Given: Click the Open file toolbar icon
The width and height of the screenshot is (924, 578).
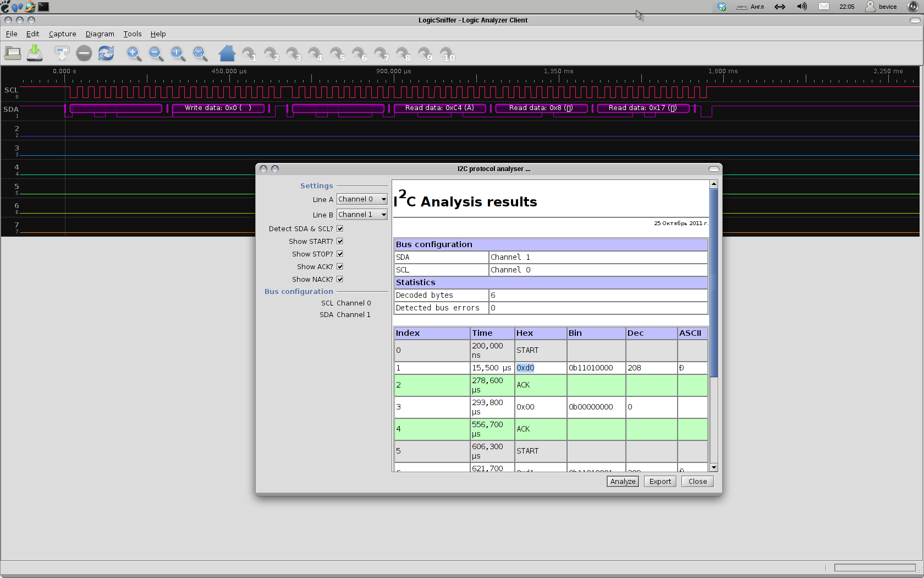Looking at the screenshot, I should tap(13, 53).
